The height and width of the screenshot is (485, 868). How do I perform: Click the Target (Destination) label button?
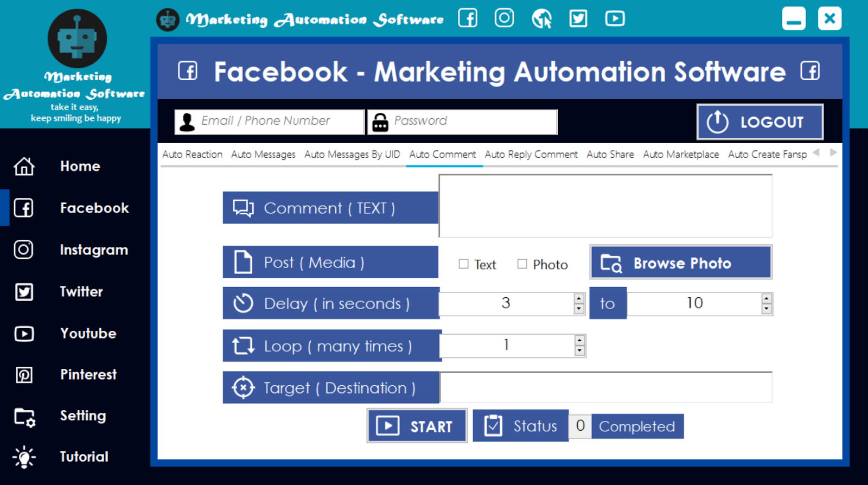[331, 387]
